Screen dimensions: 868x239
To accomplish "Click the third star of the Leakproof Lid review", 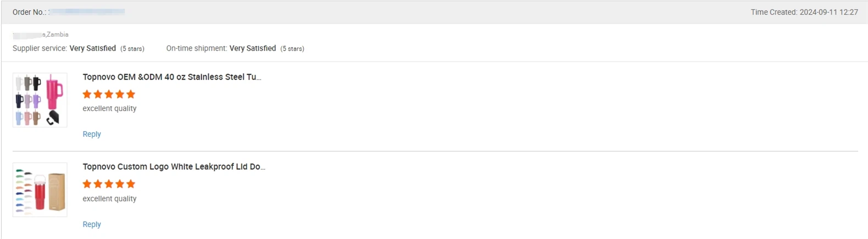I will point(109,184).
